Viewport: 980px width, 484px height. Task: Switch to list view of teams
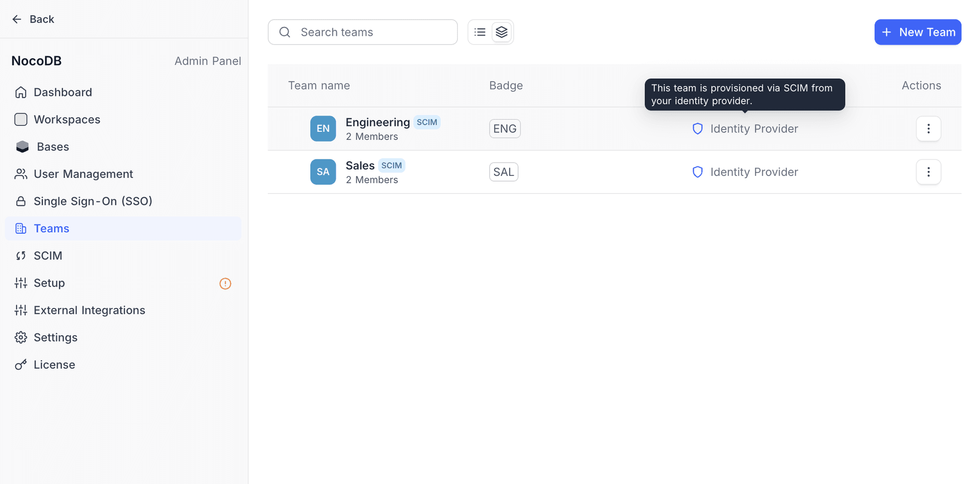point(479,32)
